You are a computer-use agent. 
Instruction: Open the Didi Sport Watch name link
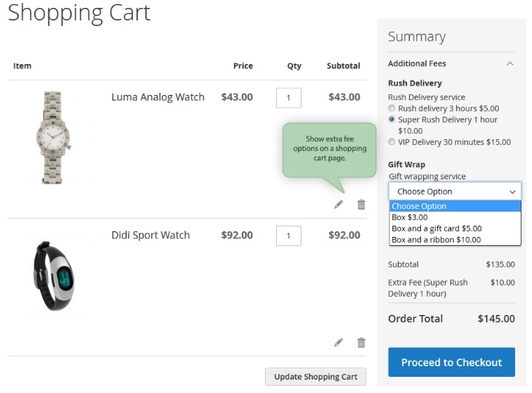point(150,235)
